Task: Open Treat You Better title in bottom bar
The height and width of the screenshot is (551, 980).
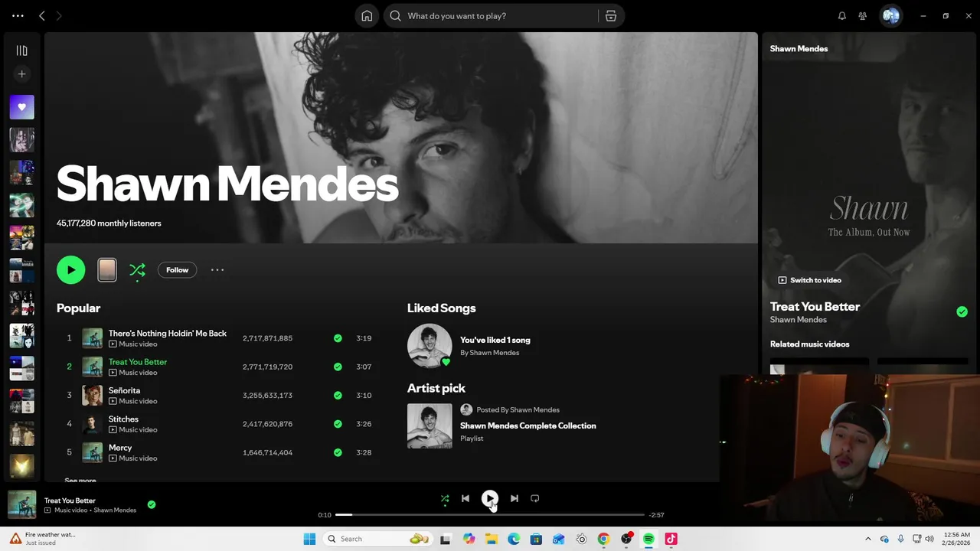Action: coord(70,500)
